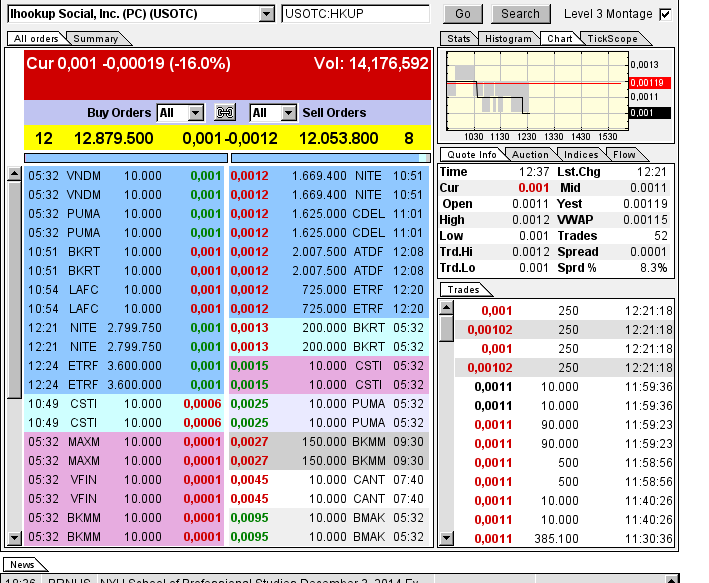Select the TickScope tab
This screenshot has width=709, height=583.
pyautogui.click(x=611, y=39)
